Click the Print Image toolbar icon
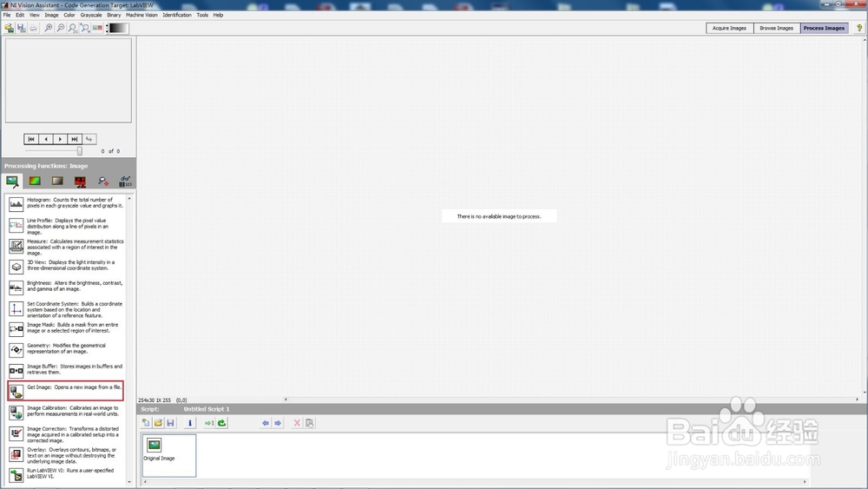Image resolution: width=868 pixels, height=489 pixels. (x=34, y=28)
